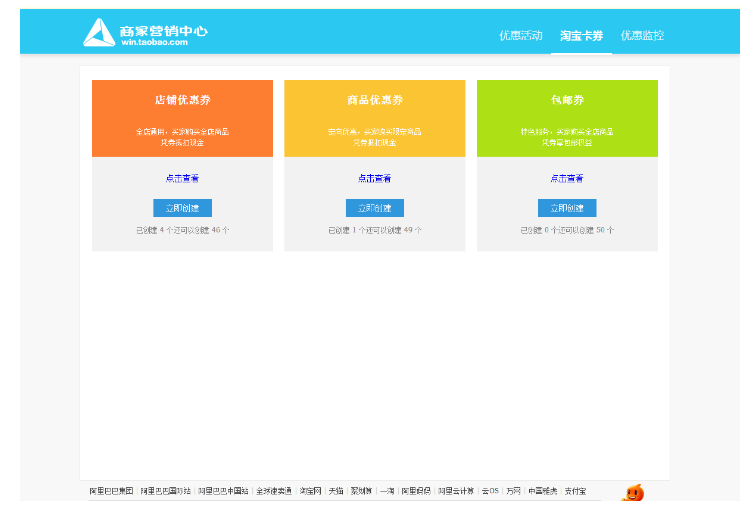Image resolution: width=752 pixels, height=506 pixels.
Task: Click 立即创建 for 包邮券
Action: [567, 208]
